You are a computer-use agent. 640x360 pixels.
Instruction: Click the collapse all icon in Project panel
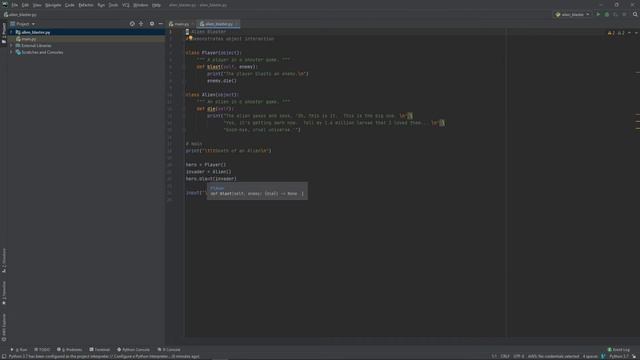tap(141, 24)
